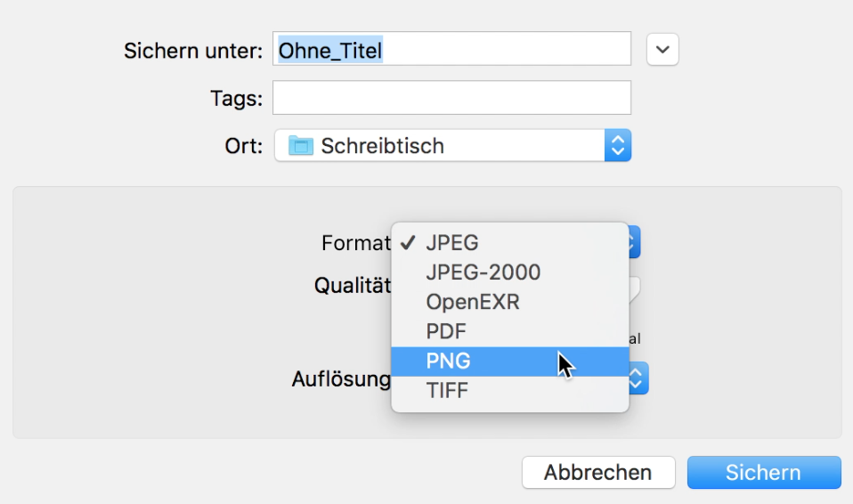
Task: Click the Auflösung label text
Action: (x=341, y=378)
